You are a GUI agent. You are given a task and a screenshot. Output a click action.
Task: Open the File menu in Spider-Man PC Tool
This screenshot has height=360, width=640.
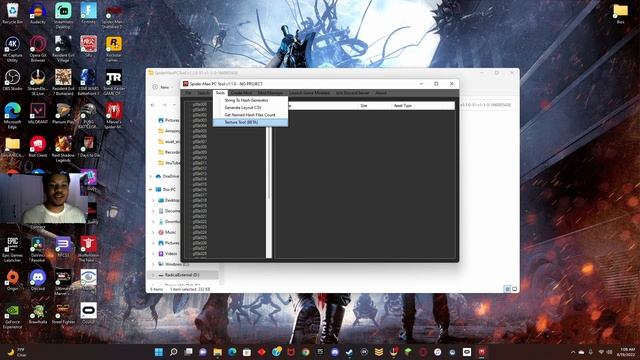click(188, 93)
